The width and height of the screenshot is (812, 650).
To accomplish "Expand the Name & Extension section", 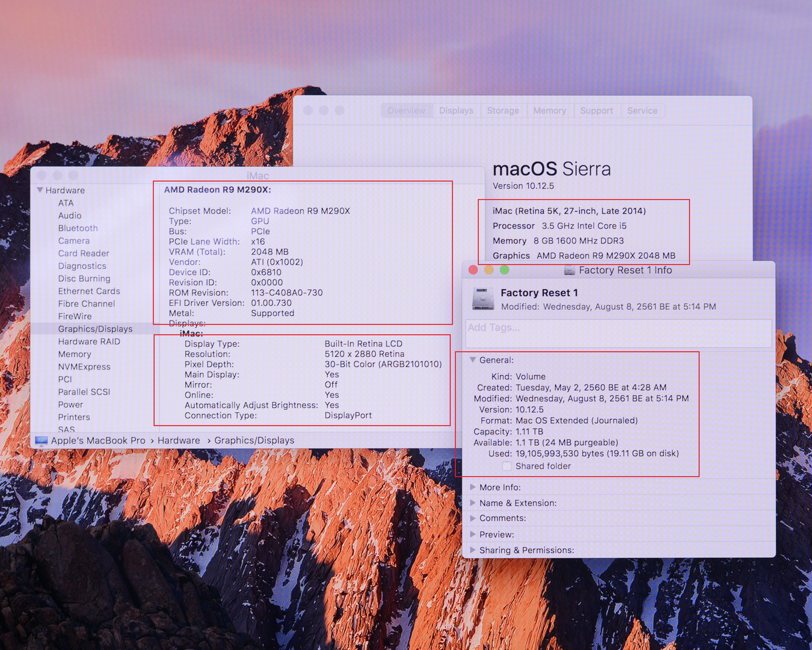I will (x=473, y=503).
